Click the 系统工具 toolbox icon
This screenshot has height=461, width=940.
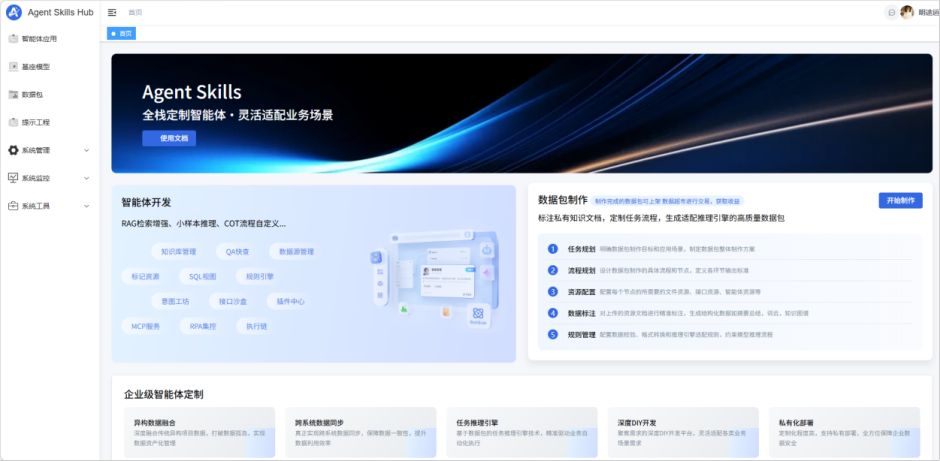[13, 206]
